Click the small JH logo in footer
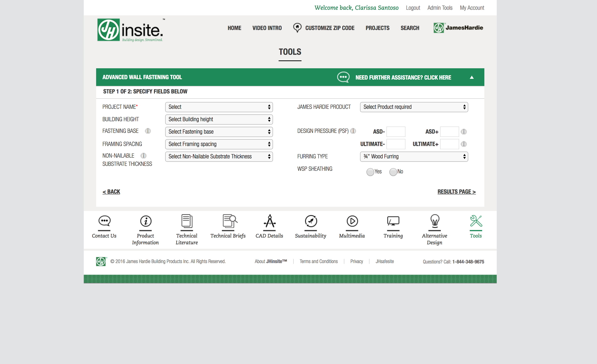597x364 pixels. (101, 262)
